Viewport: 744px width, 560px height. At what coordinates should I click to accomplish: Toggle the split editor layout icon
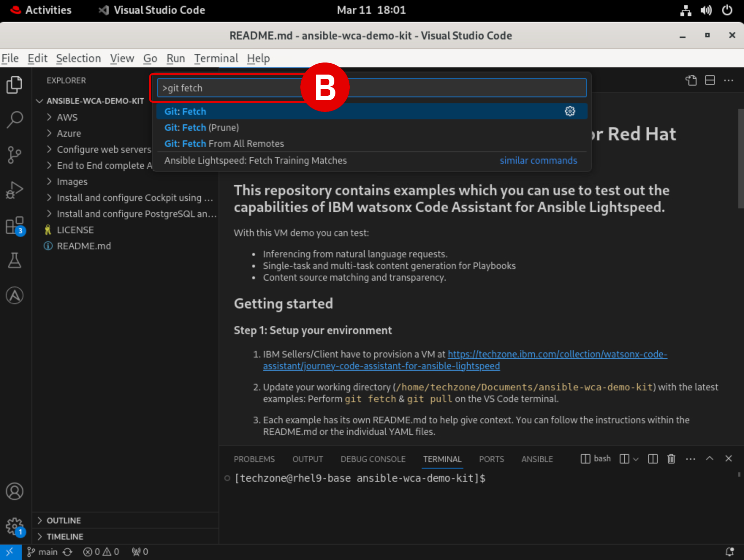pos(710,80)
